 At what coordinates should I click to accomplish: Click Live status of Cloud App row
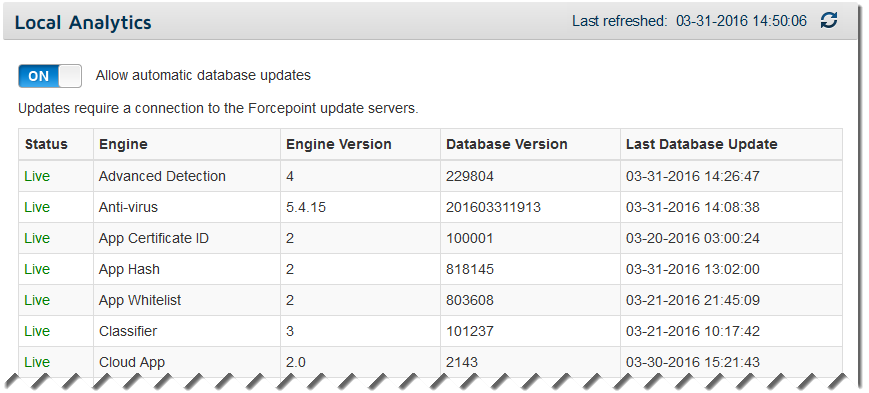[37, 363]
